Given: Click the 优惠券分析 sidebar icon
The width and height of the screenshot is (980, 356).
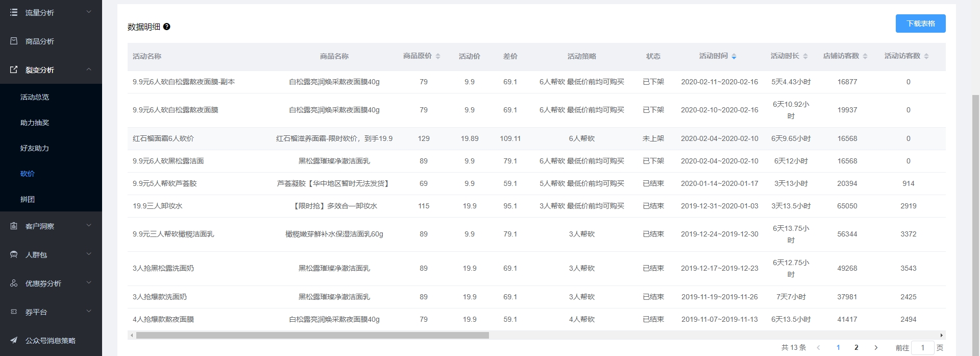Looking at the screenshot, I should click(x=14, y=283).
